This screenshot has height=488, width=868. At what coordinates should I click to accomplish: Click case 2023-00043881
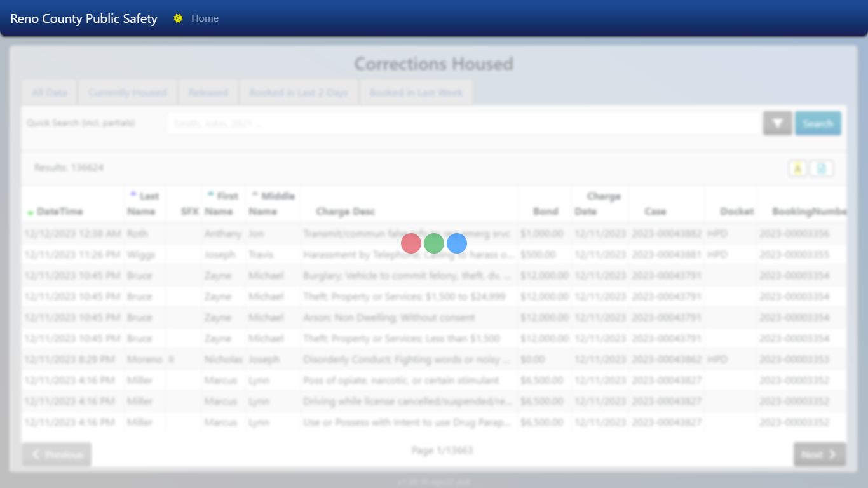pyautogui.click(x=667, y=255)
